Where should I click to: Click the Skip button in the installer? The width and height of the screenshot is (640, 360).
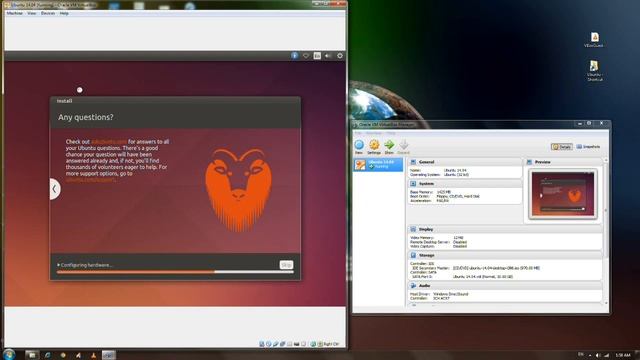tap(286, 265)
